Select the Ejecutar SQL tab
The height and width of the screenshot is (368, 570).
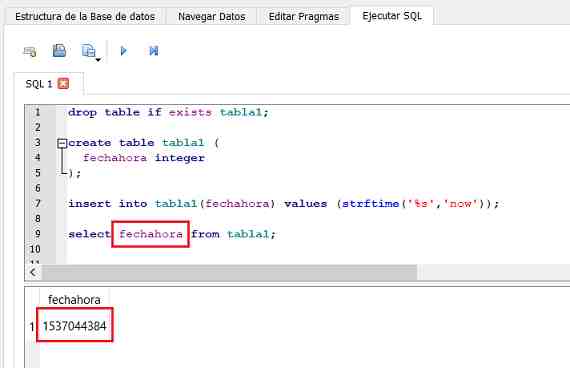[392, 16]
